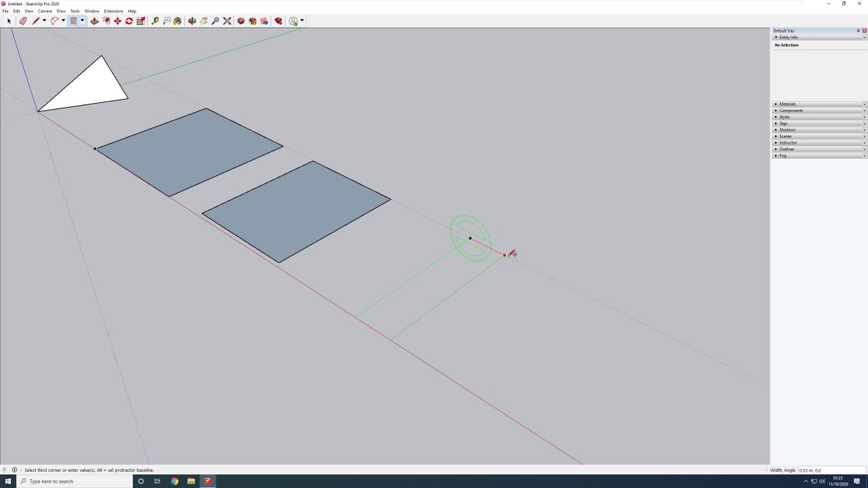
Task: Click the Zoom Extents tool
Action: pos(227,21)
